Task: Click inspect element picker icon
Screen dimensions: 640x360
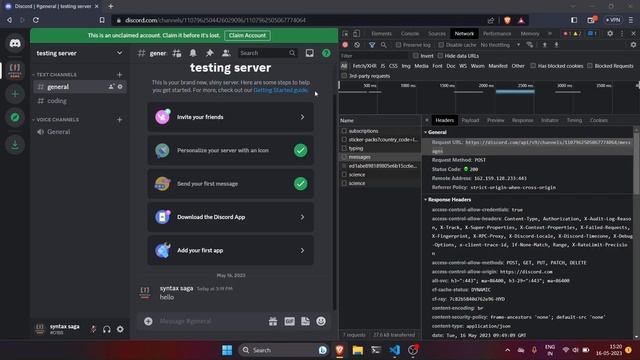Action: (345, 33)
